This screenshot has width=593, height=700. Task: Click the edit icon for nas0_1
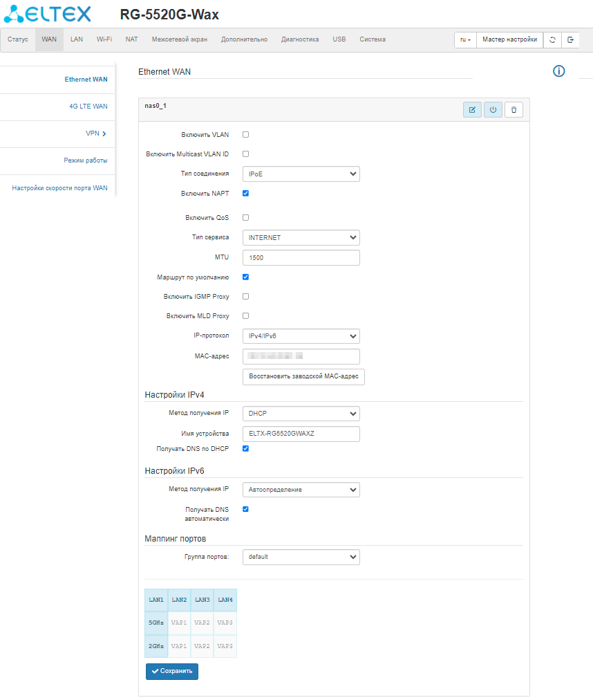472,110
